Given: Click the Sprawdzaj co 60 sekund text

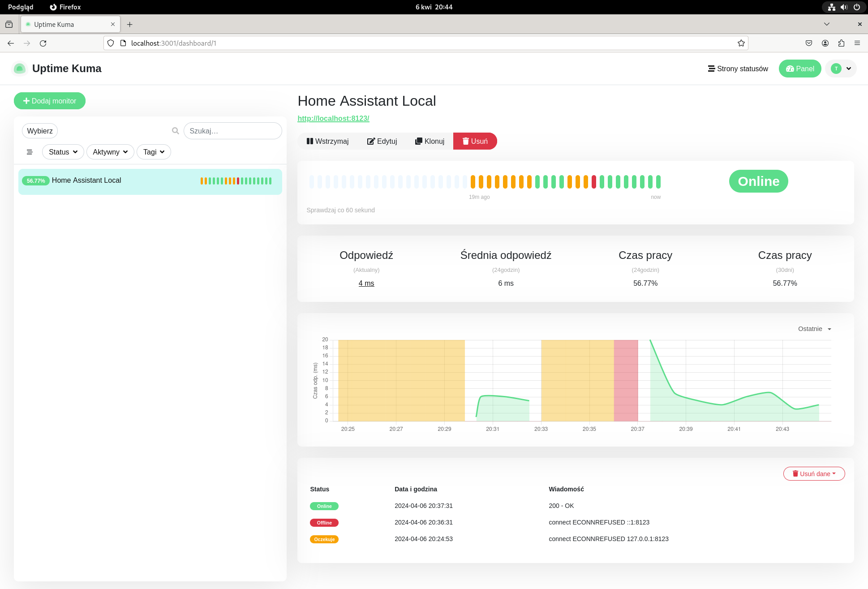Looking at the screenshot, I should (341, 210).
